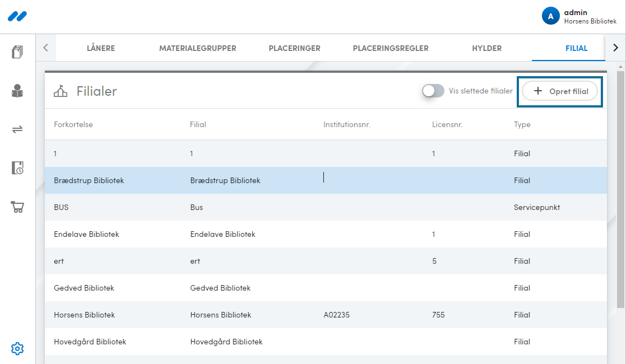Open the shopping cart sidebar icon
626x364 pixels.
point(17,207)
